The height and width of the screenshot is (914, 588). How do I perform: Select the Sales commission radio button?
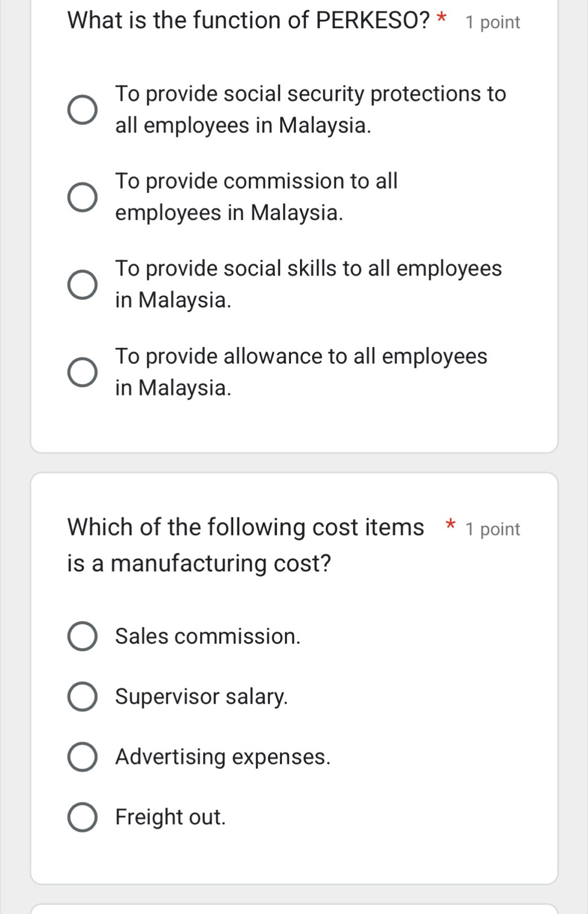pyautogui.click(x=82, y=637)
